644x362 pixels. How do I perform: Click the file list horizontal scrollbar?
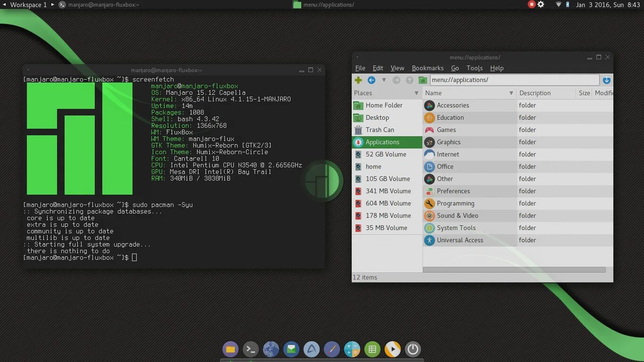[x=514, y=270]
